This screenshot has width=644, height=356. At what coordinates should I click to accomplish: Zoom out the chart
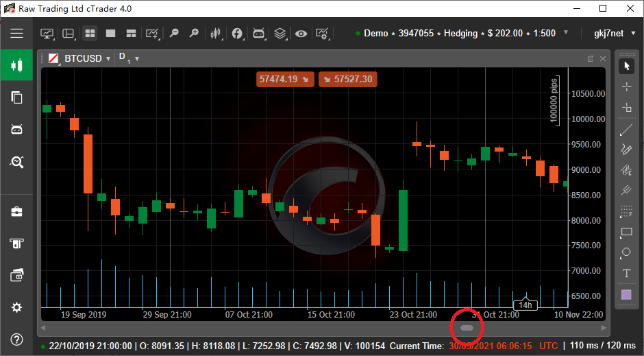(x=174, y=34)
